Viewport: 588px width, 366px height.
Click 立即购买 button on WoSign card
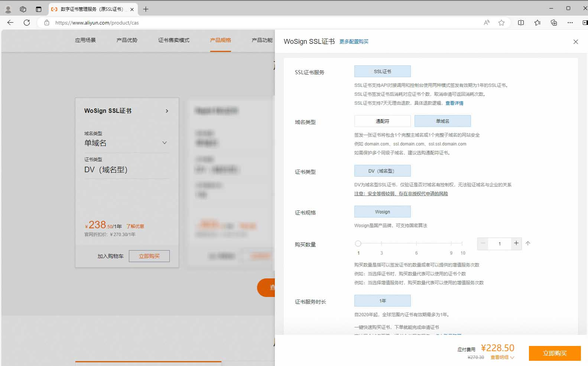coord(149,256)
